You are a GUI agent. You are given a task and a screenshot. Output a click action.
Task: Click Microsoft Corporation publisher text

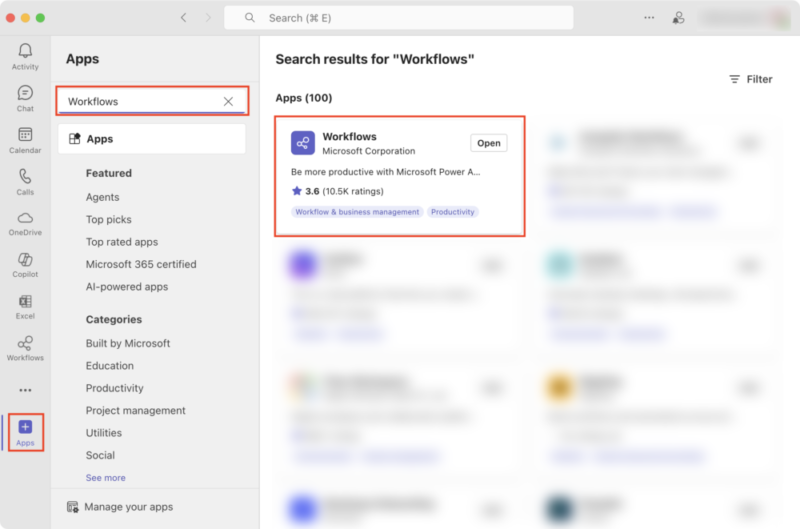369,151
